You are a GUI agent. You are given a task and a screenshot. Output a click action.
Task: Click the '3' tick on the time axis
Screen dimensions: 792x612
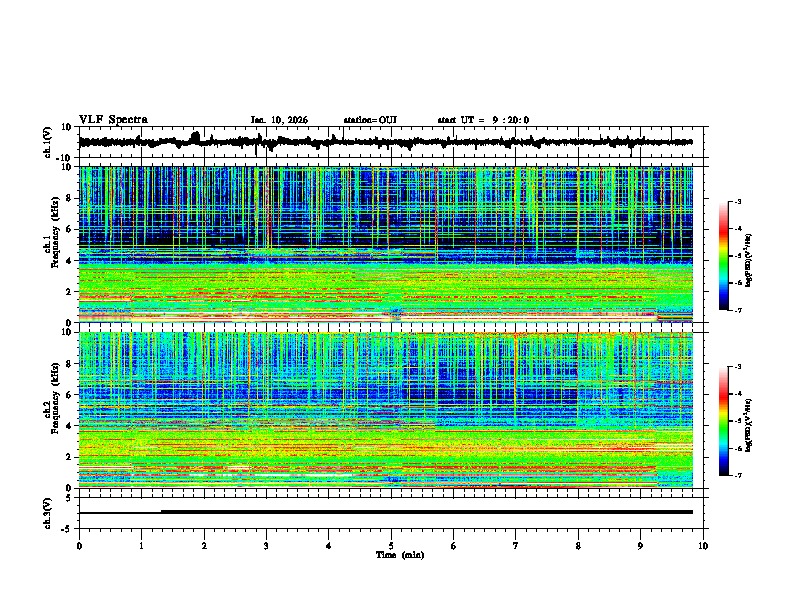coord(266,546)
